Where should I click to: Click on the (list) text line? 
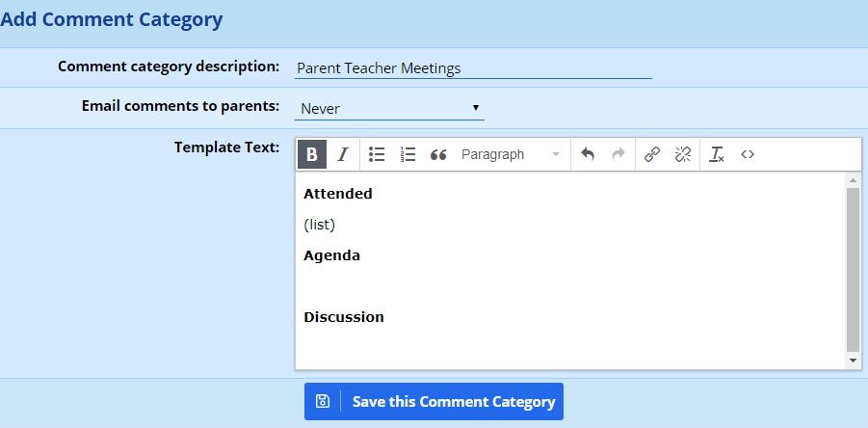point(319,225)
